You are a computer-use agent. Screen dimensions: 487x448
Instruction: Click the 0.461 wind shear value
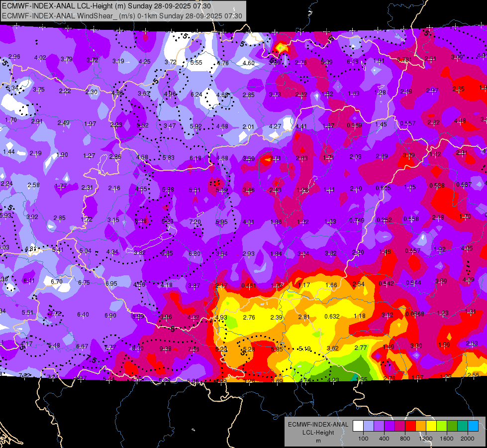click(249, 285)
